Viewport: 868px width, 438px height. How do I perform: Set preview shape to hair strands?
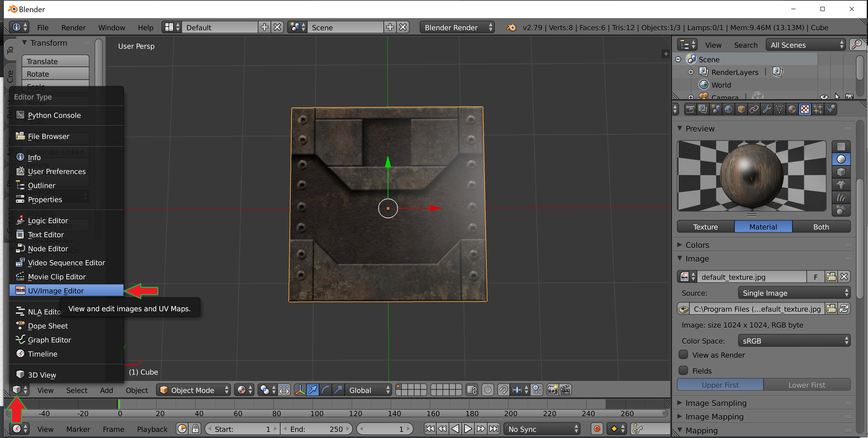(x=841, y=198)
